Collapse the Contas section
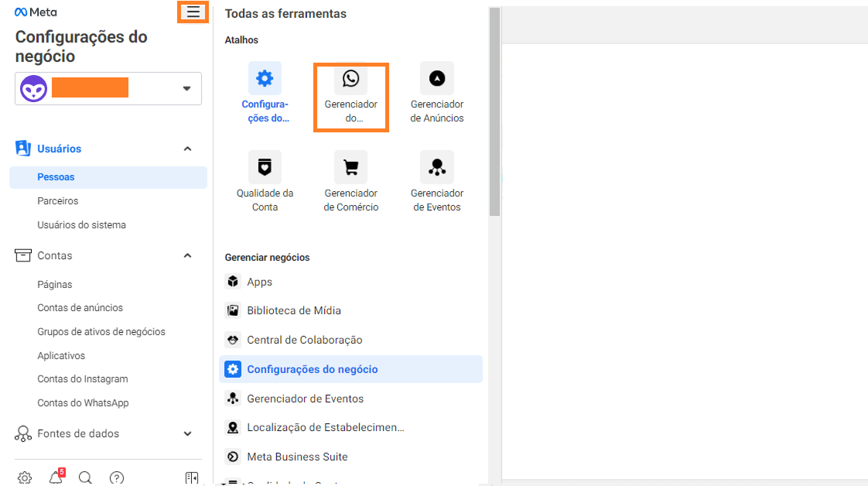 187,255
